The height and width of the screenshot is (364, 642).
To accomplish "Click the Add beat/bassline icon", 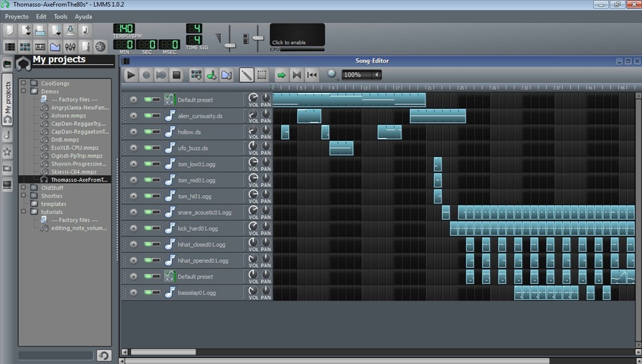I will point(196,75).
